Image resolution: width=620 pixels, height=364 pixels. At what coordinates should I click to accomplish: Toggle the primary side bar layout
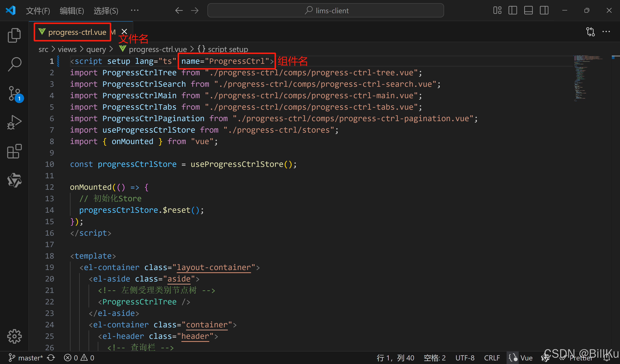[x=512, y=10]
